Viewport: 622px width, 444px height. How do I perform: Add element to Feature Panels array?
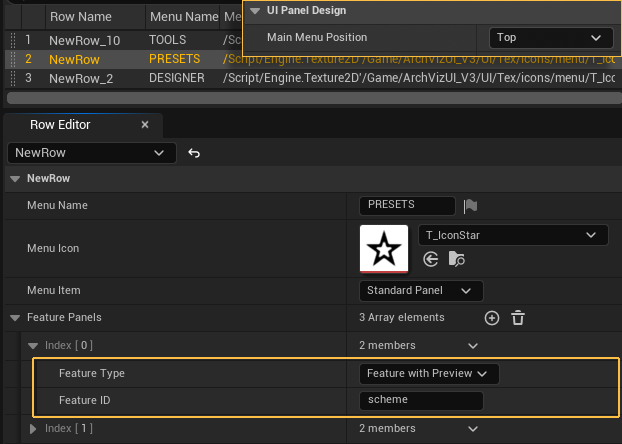[x=492, y=318]
